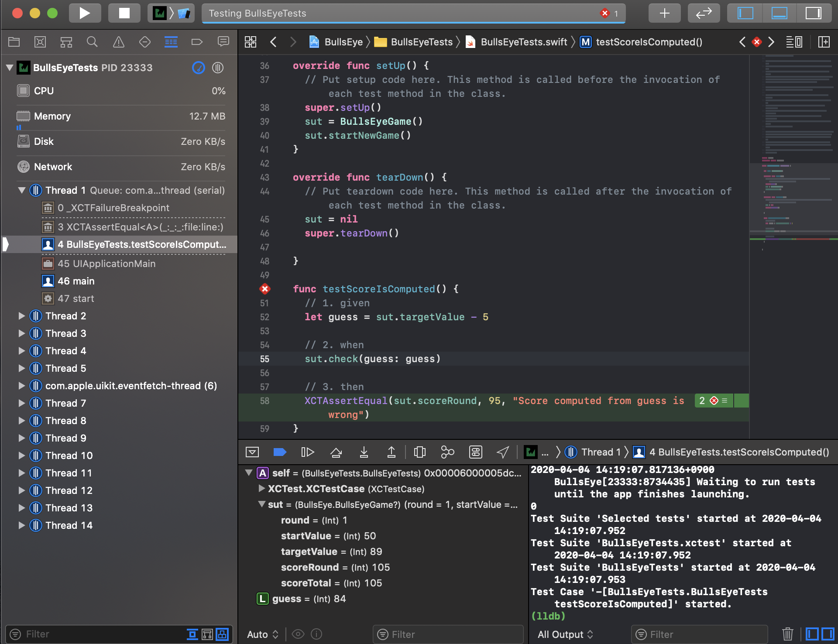Click the Step Into debug button
This screenshot has width=838, height=644.
coord(364,452)
